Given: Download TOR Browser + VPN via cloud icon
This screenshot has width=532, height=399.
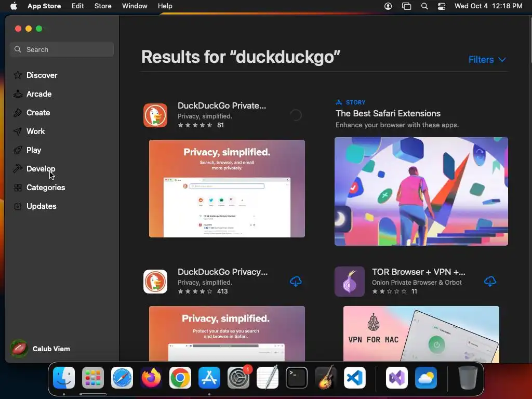Looking at the screenshot, I should pos(490,282).
